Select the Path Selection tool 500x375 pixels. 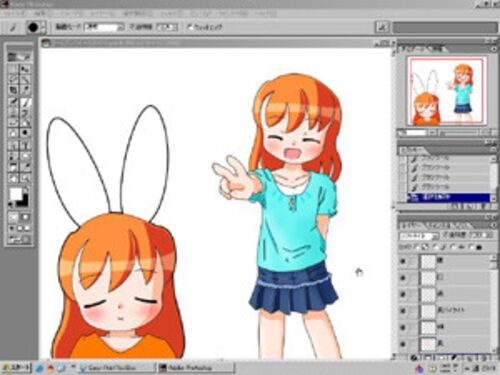coord(13,145)
